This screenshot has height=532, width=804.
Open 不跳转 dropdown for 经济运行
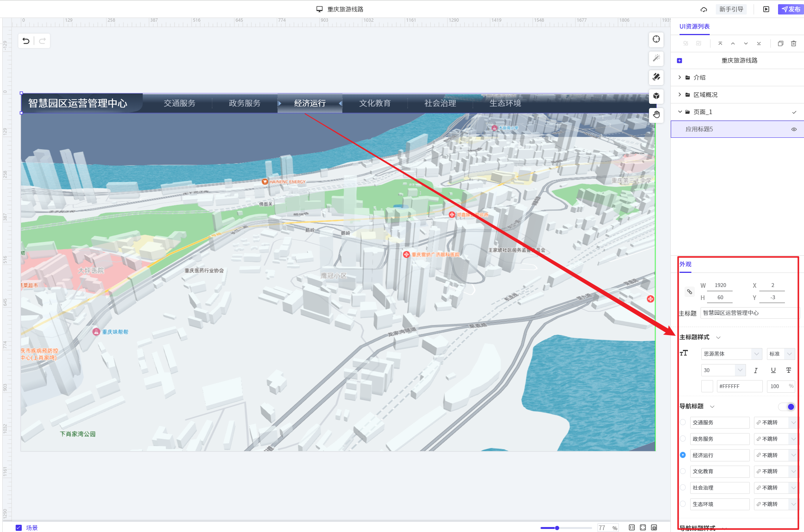776,455
